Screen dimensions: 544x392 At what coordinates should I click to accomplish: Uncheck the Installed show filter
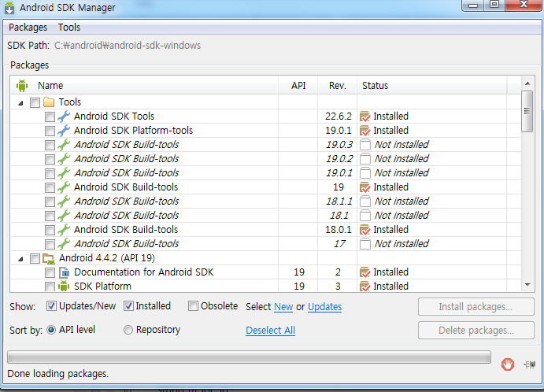(x=128, y=306)
